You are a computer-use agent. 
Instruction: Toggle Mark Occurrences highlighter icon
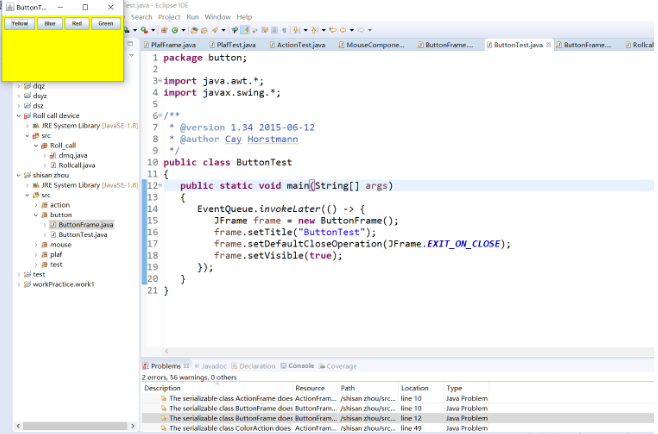tap(245, 30)
